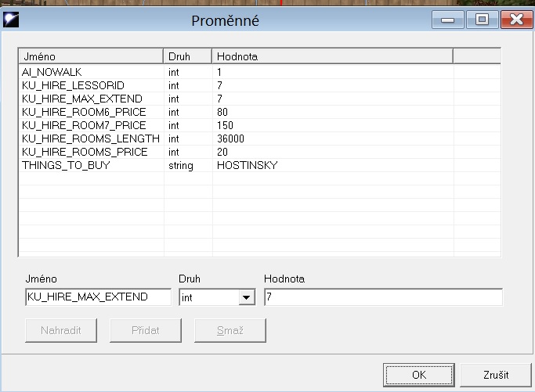The height and width of the screenshot is (392, 535).
Task: Click into the Jméno name input field
Action: [98, 297]
